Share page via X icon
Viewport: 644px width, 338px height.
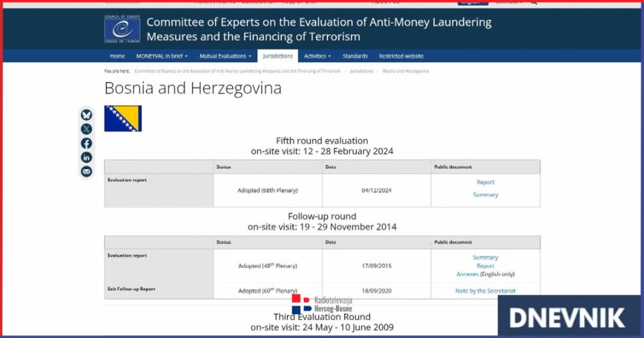(x=86, y=129)
